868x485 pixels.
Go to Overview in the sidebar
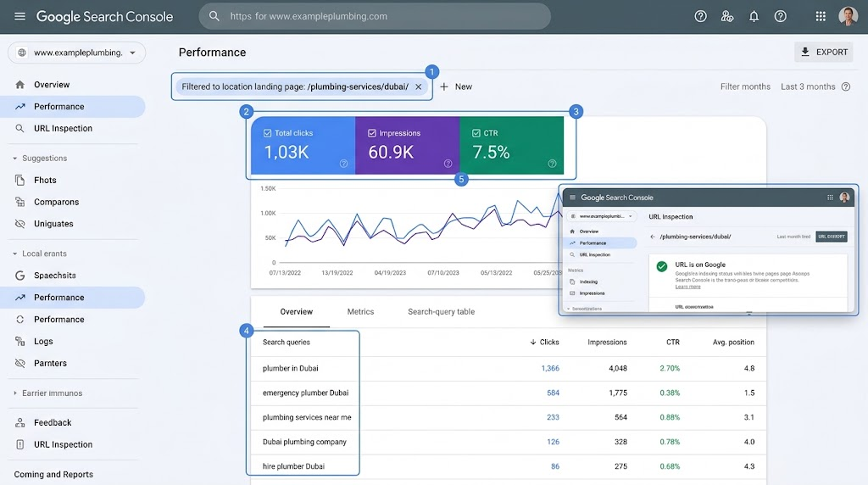52,85
